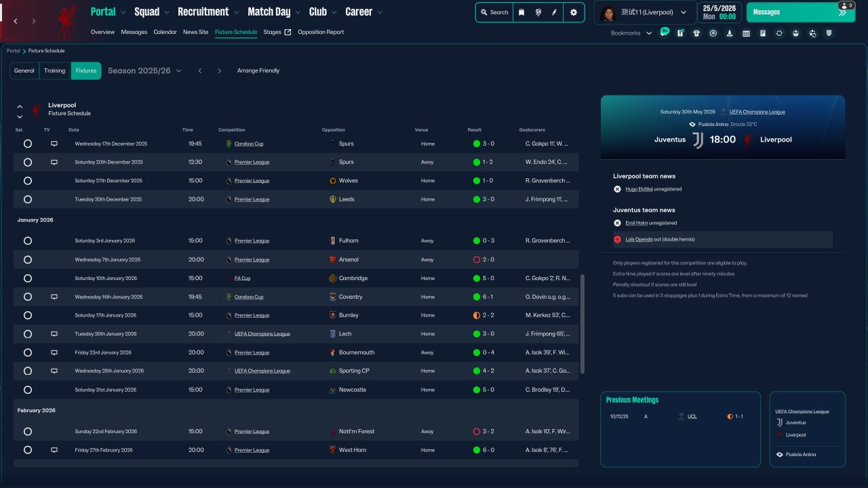Open the chat bubble icon with 9+ badge
Image resolution: width=868 pixels, height=488 pixels.
coord(664,33)
